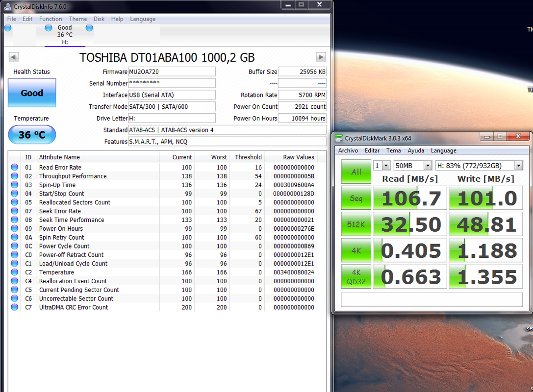Click status circle for Reallocated Sectors Count
The image size is (533, 392).
[15, 202]
